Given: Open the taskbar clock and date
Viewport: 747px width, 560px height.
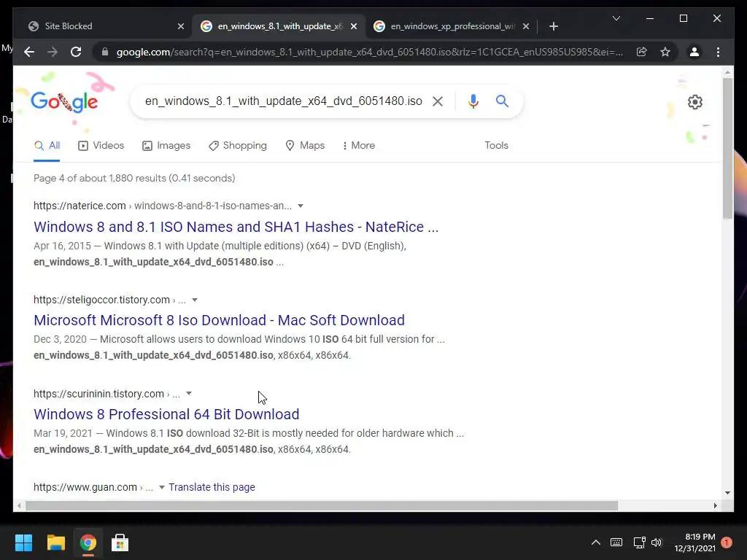Looking at the screenshot, I should (695, 542).
